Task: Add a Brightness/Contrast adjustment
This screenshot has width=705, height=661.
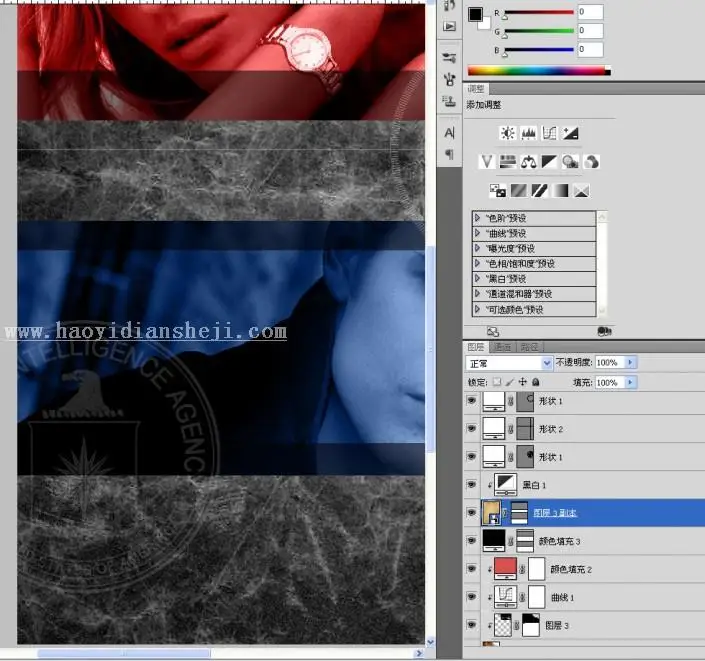Action: pos(508,133)
